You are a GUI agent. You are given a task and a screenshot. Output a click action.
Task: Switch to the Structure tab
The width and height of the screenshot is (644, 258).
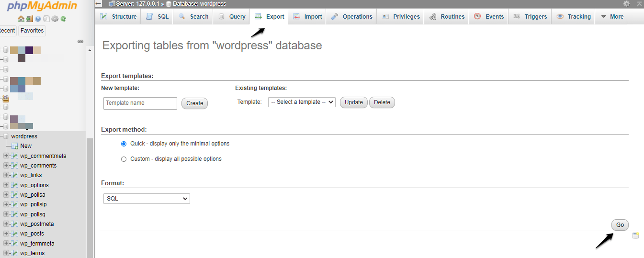pos(118,16)
